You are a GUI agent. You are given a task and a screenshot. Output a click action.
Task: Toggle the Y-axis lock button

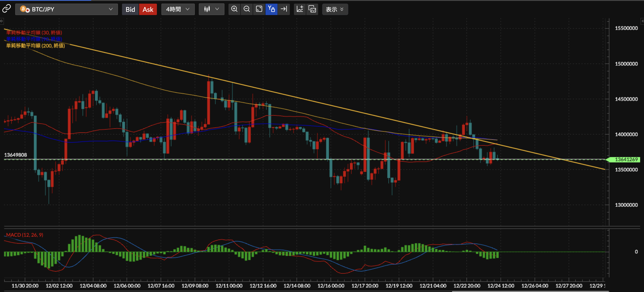coord(272,9)
